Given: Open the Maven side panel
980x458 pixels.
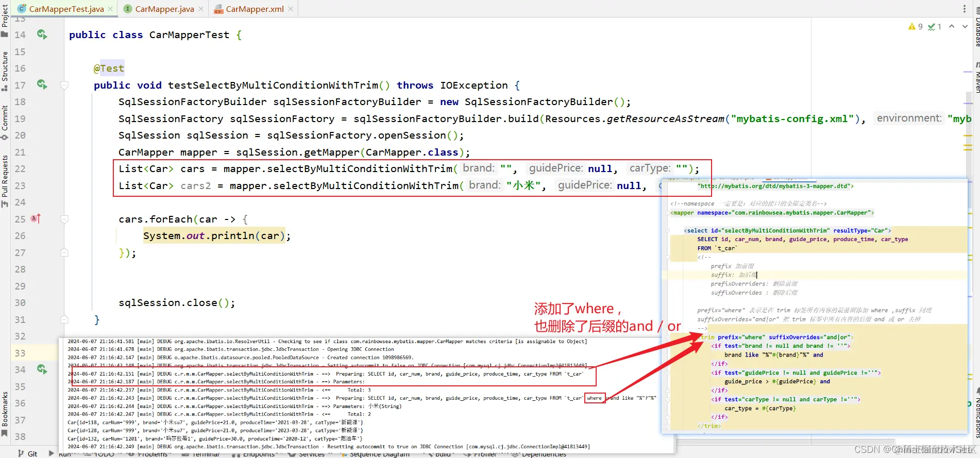Looking at the screenshot, I should pos(976,77).
